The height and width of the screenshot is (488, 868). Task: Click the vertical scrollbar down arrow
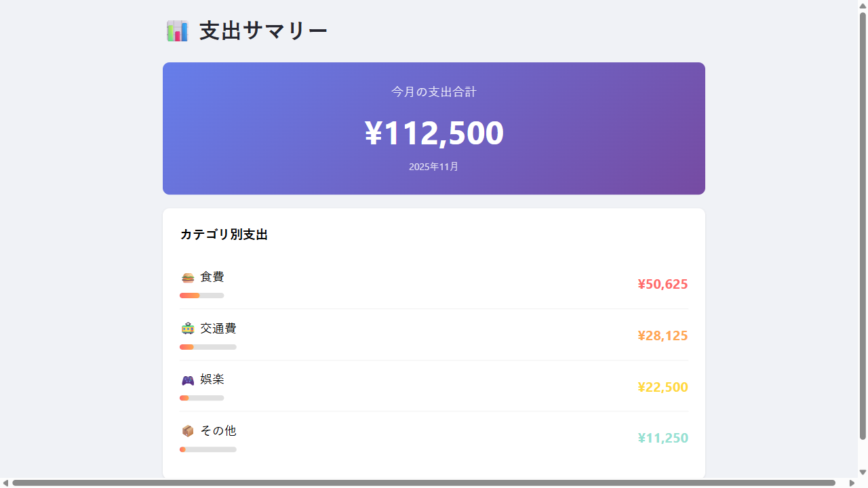(x=863, y=472)
